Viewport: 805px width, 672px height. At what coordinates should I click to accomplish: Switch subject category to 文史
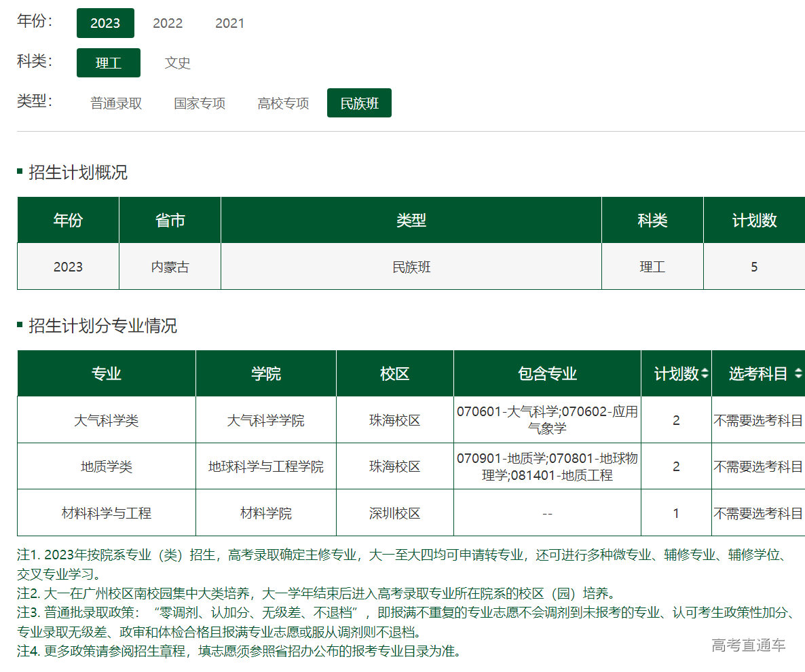tap(177, 63)
